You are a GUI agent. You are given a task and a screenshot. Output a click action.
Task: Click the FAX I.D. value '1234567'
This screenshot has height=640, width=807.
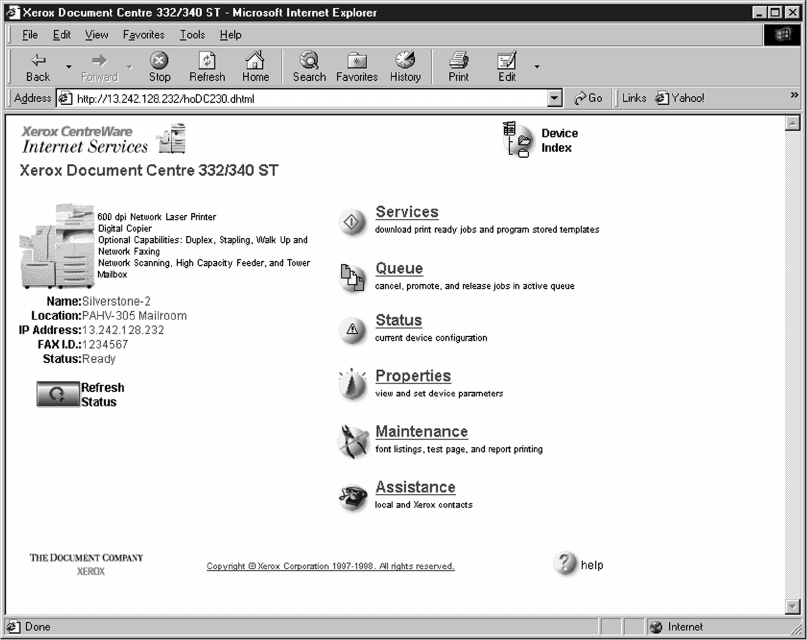click(105, 345)
